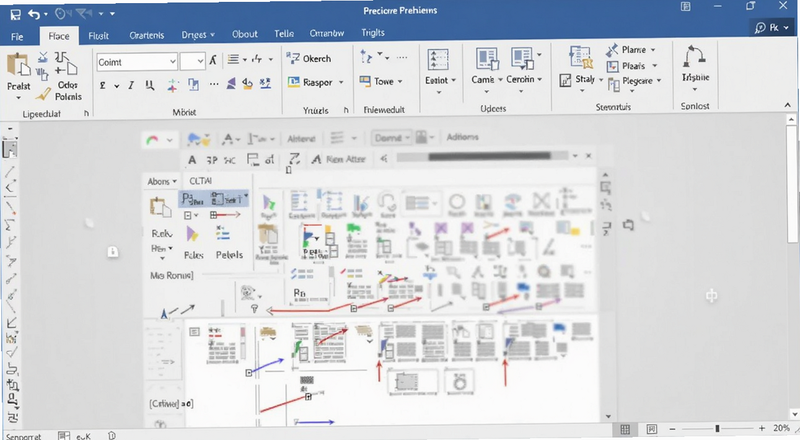800x440 pixels.
Task: Expand the arrow below Eotiot
Action: point(438,92)
